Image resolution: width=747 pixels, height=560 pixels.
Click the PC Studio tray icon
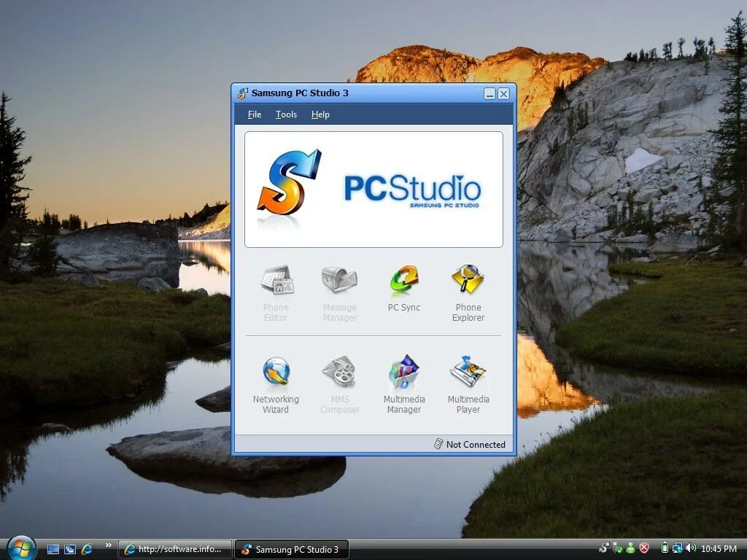[604, 548]
